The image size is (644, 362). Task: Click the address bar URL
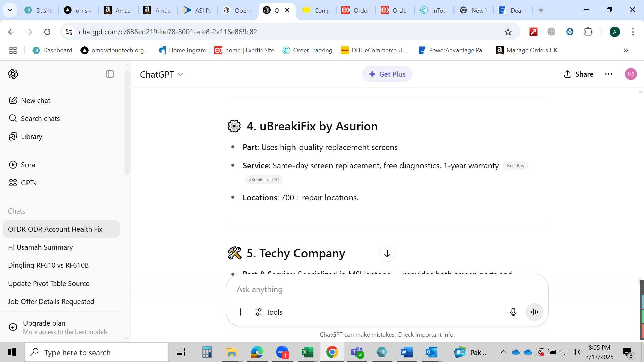(168, 32)
